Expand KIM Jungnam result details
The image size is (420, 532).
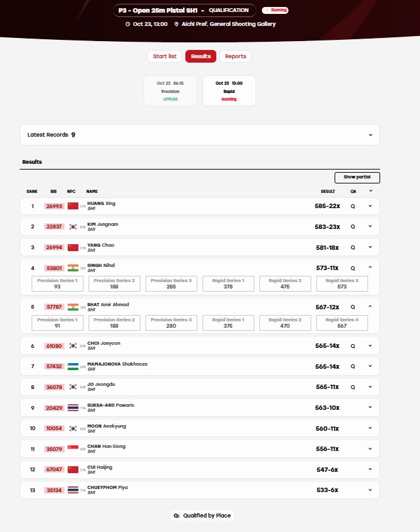(x=370, y=226)
